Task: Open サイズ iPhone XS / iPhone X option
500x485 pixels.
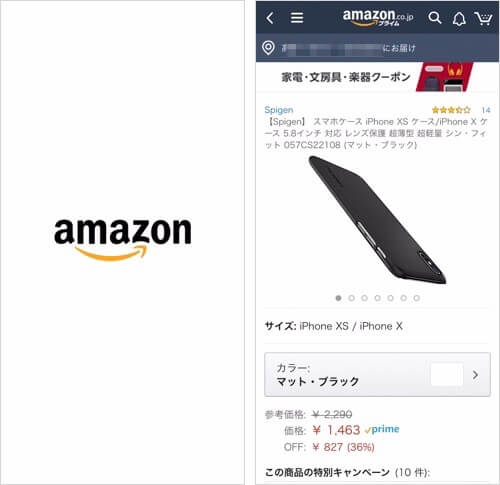Action: (x=333, y=326)
